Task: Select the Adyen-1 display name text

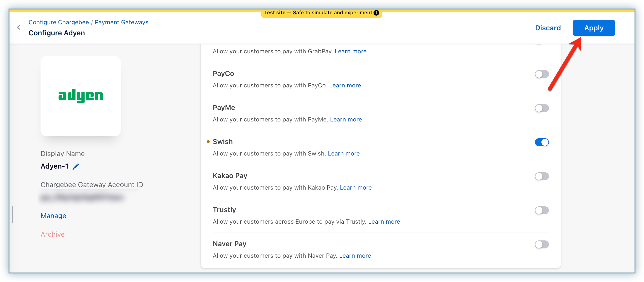Action: [x=55, y=166]
